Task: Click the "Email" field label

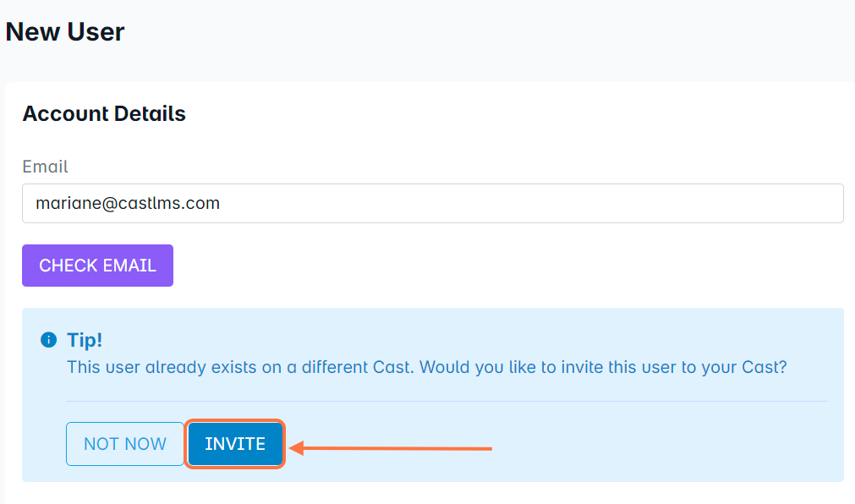Action: point(45,167)
